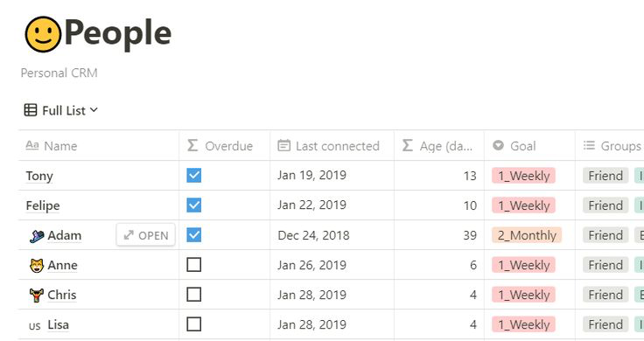
Task: Check Lisa's Overdue checkbox
Action: tap(194, 324)
